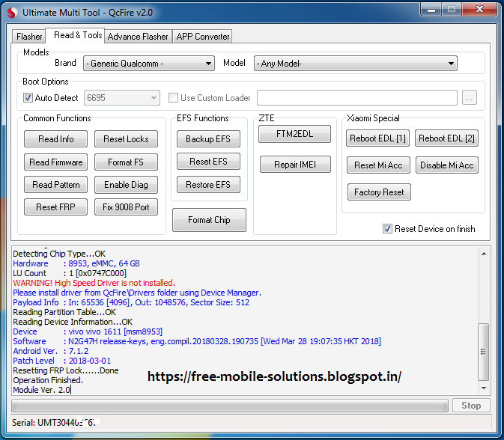Click the 'Module Ver. 2.0' log line
Image resolution: width=504 pixels, height=440 pixels.
tap(42, 390)
